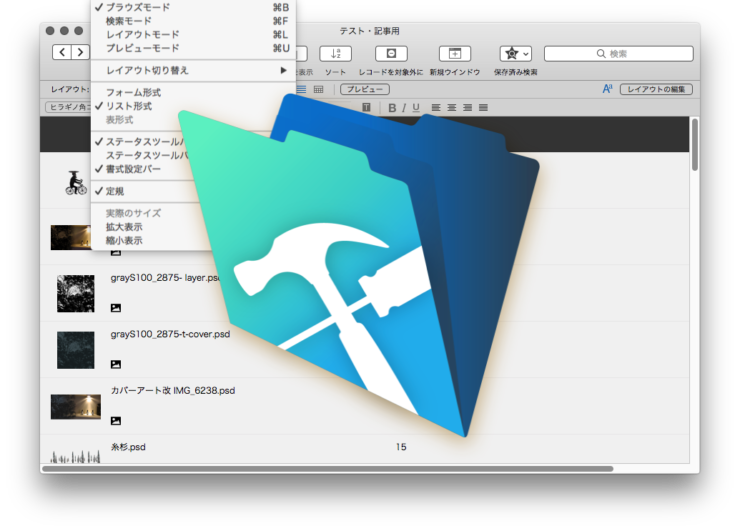
Task: Justify text alignment
Action: pyautogui.click(x=483, y=108)
